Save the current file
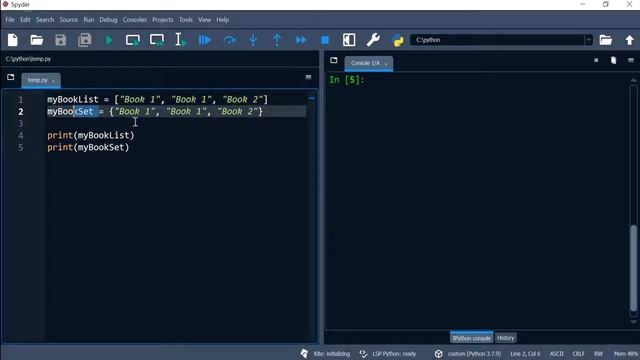 coord(60,40)
